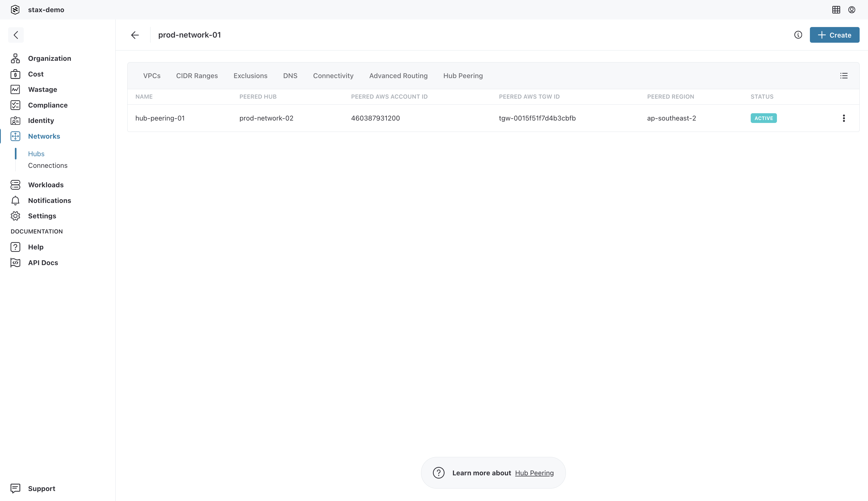Expand the CIDR Ranges tab
868x501 pixels.
pos(197,75)
